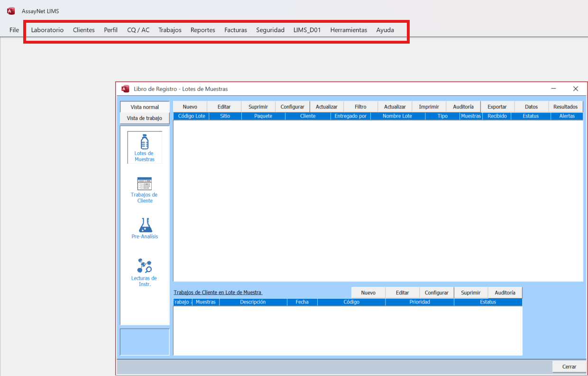Click Editar in the top lot toolbar

[x=224, y=107]
